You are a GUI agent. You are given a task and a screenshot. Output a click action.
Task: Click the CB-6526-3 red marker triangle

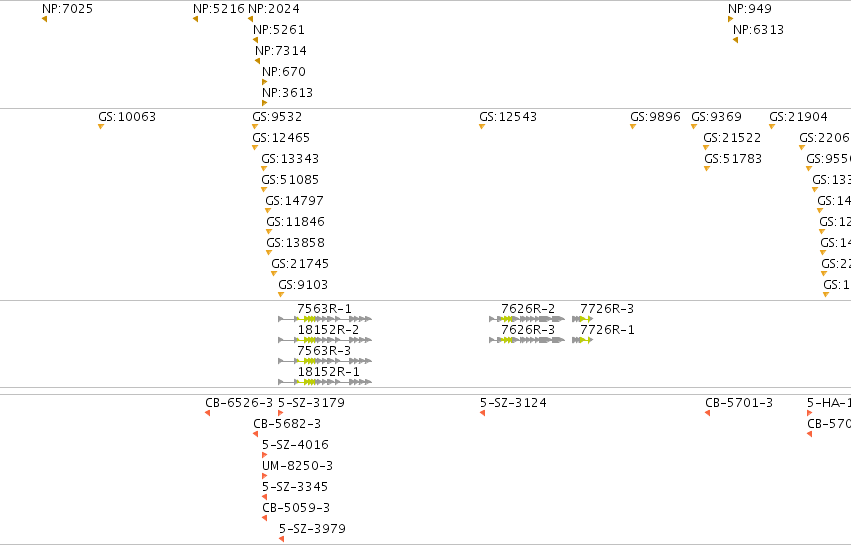point(207,413)
